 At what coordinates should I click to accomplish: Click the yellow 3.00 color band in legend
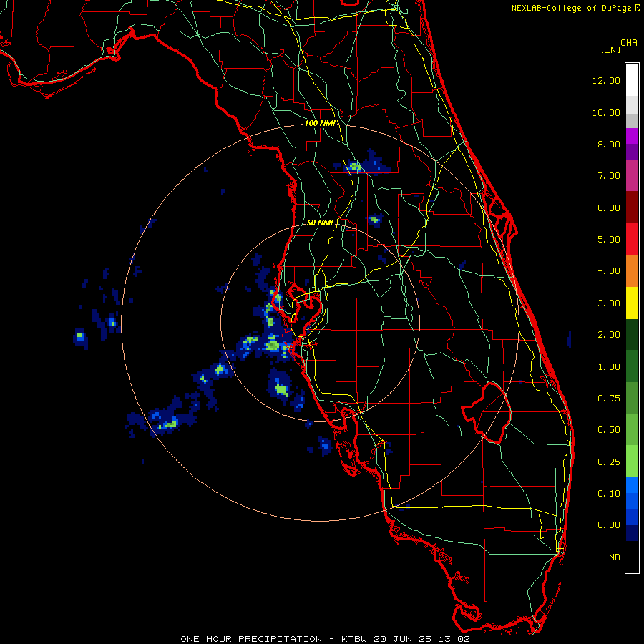[632, 303]
